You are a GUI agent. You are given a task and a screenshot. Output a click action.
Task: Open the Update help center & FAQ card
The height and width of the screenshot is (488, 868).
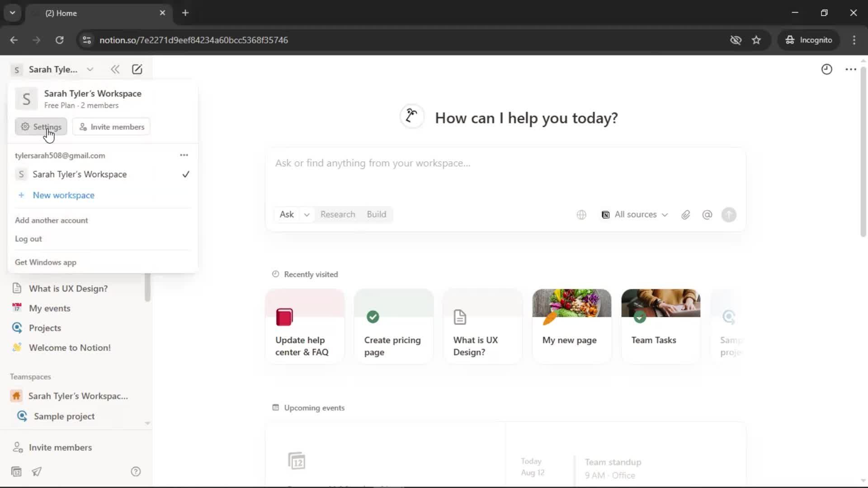click(305, 326)
